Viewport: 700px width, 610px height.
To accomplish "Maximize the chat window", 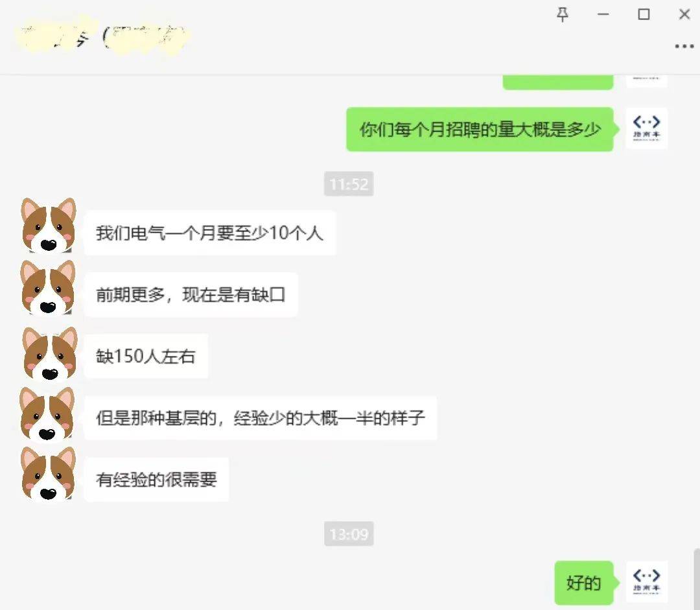I will (x=644, y=15).
